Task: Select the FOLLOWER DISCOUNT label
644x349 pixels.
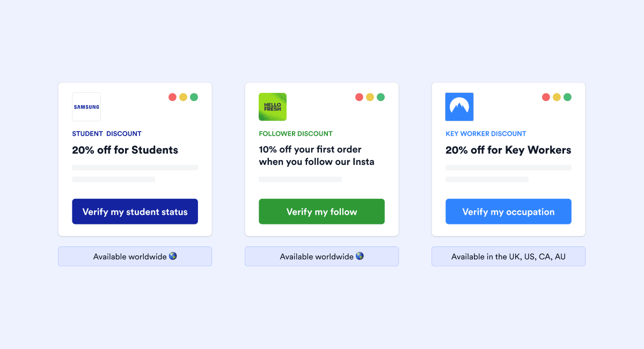Action: coord(296,134)
